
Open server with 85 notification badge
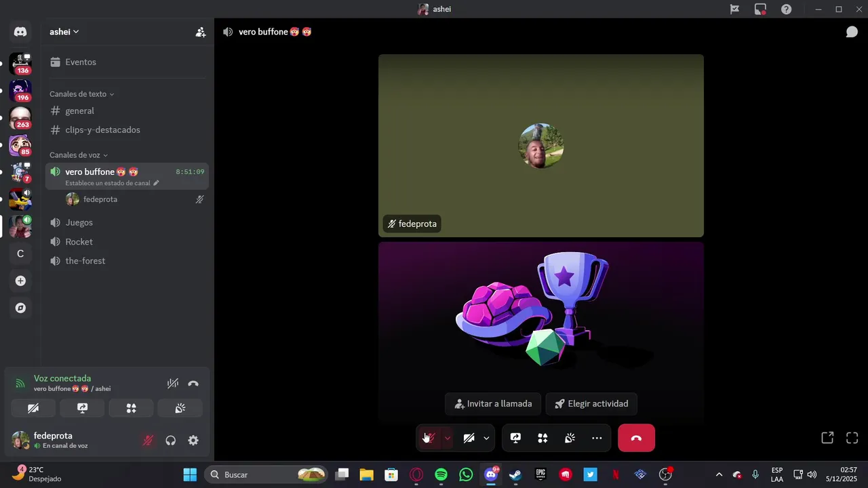click(x=20, y=145)
